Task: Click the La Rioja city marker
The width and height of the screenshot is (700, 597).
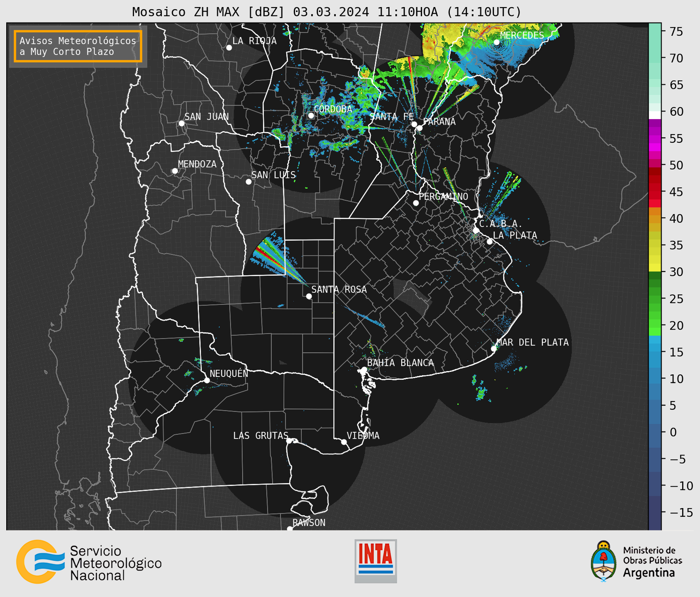Action: click(229, 48)
